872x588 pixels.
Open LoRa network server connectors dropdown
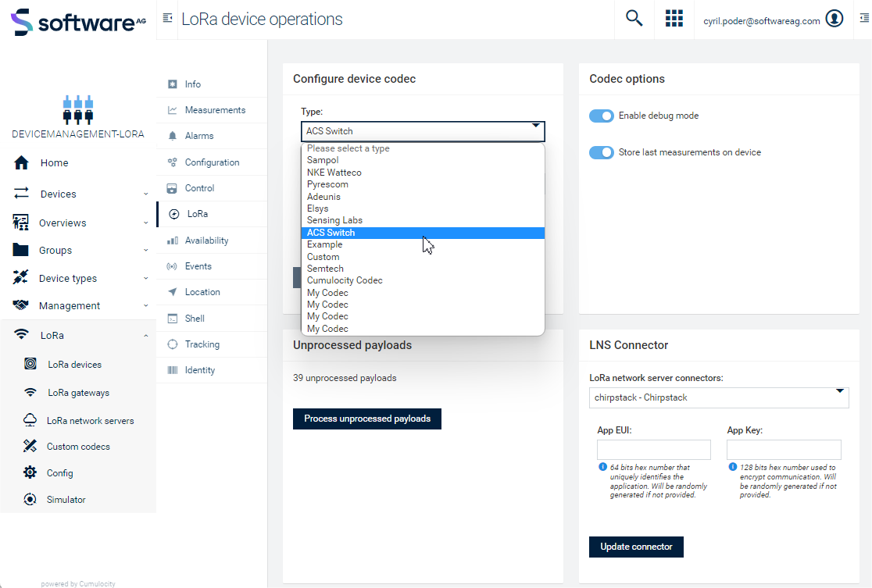pos(719,397)
